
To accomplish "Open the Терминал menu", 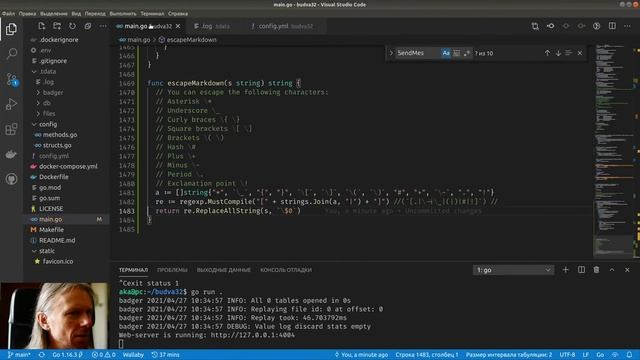I will (152, 13).
